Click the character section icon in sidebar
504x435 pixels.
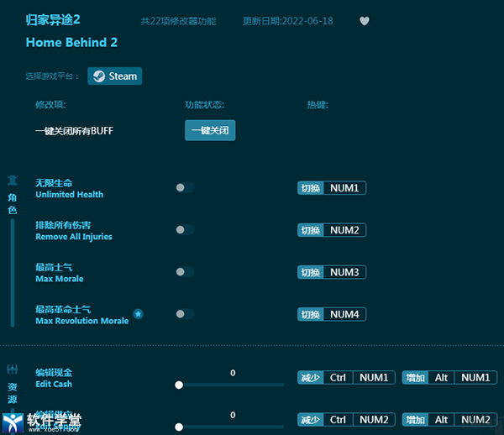click(13, 181)
